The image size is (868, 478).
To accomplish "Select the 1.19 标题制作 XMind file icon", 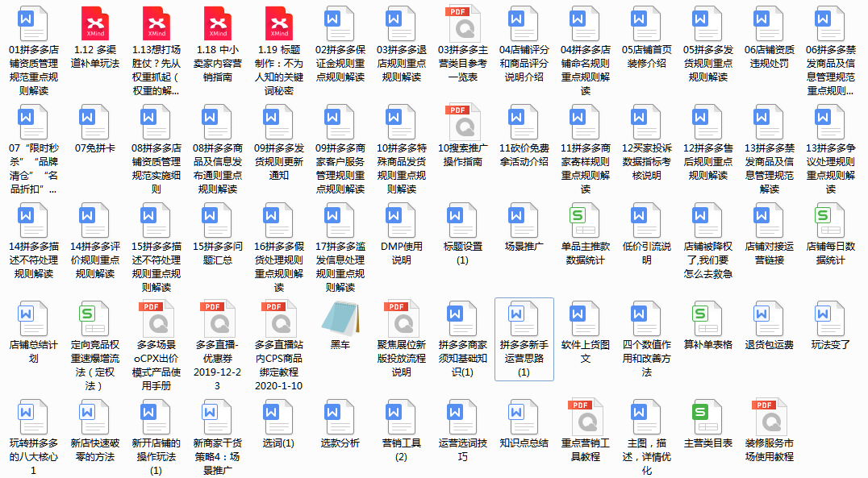I will (279, 23).
